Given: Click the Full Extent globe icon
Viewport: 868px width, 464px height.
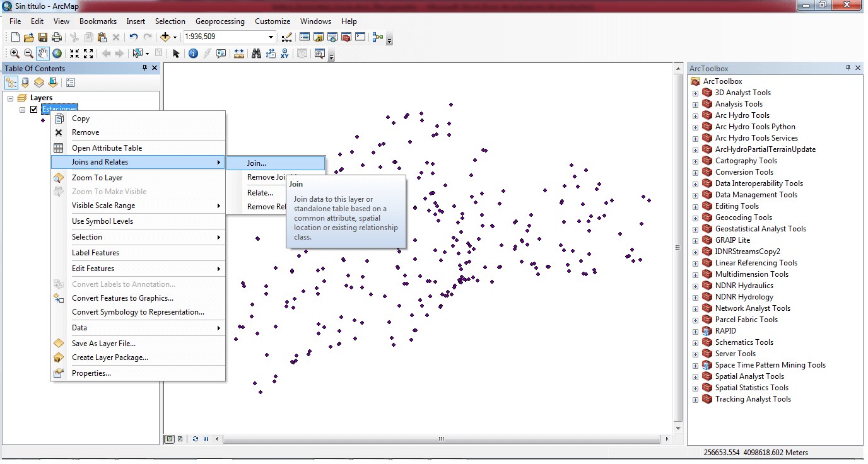Looking at the screenshot, I should pyautogui.click(x=57, y=54).
